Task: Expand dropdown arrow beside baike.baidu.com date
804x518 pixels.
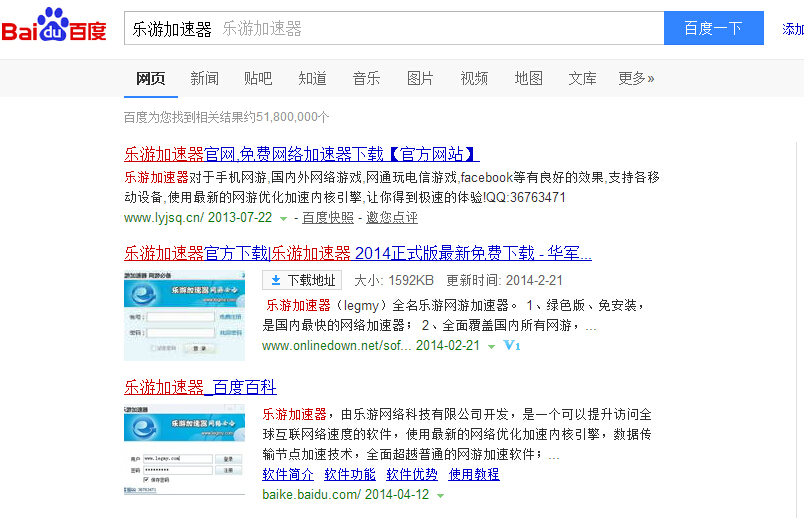Action: point(440,495)
